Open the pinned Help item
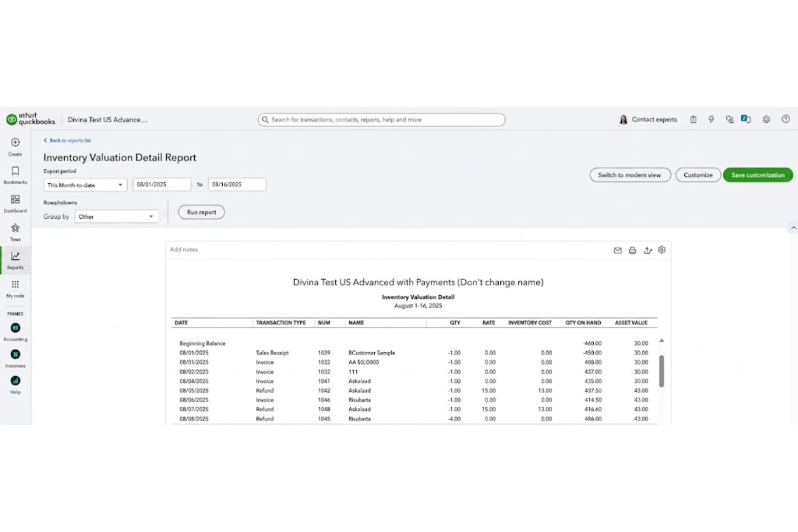 click(15, 385)
